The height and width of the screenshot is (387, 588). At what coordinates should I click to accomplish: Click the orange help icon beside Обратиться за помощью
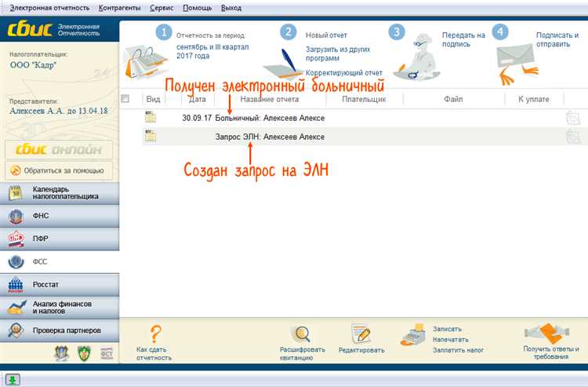[16, 170]
